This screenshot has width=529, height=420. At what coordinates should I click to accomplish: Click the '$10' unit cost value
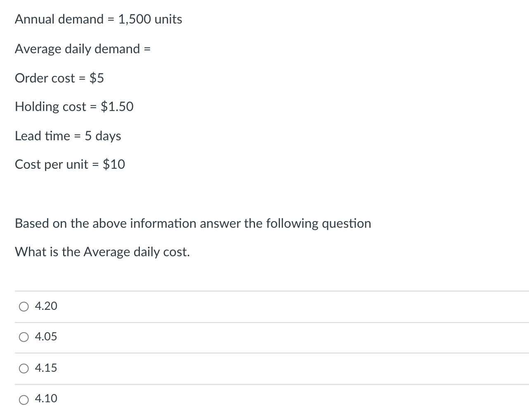point(114,164)
